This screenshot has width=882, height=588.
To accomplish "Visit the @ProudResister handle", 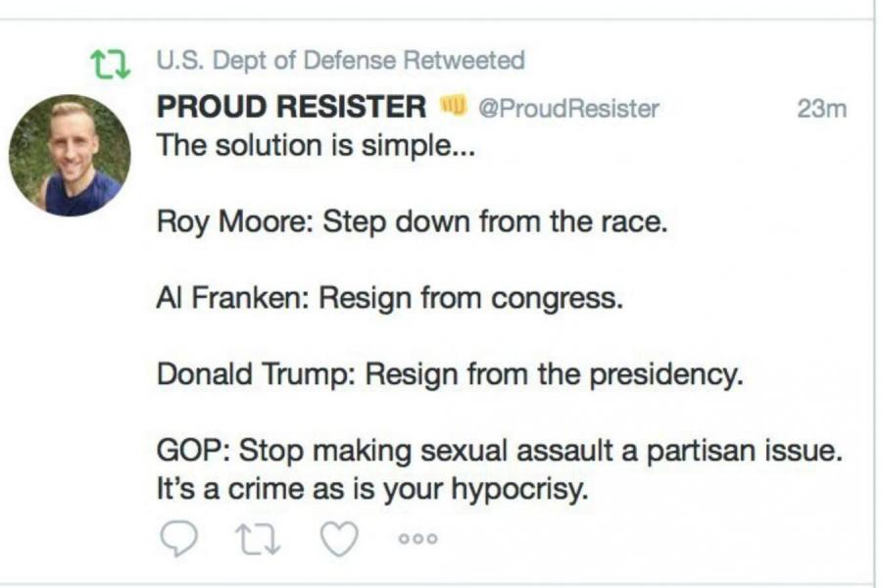I will (x=568, y=108).
